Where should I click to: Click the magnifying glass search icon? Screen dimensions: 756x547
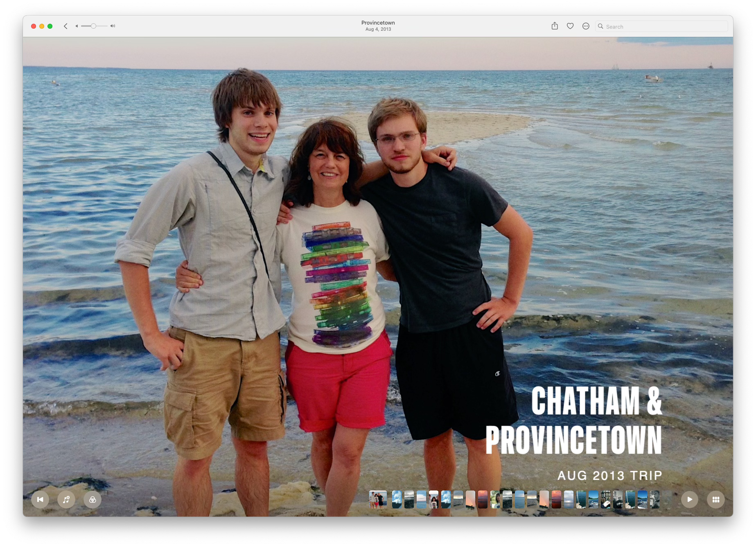point(600,26)
